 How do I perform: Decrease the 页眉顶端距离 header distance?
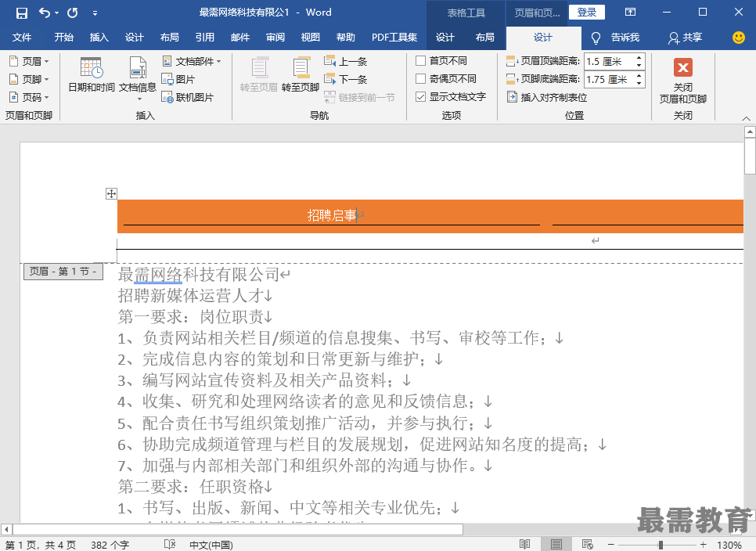tap(639, 66)
